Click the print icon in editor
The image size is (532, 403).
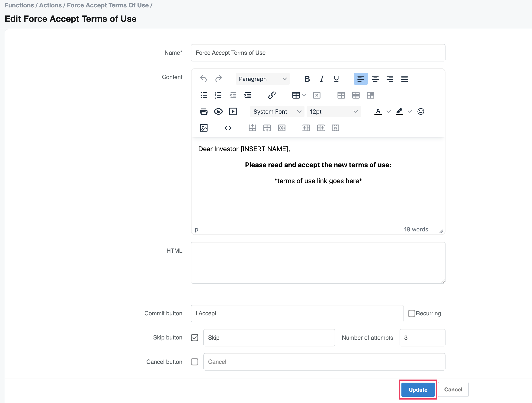click(x=203, y=112)
